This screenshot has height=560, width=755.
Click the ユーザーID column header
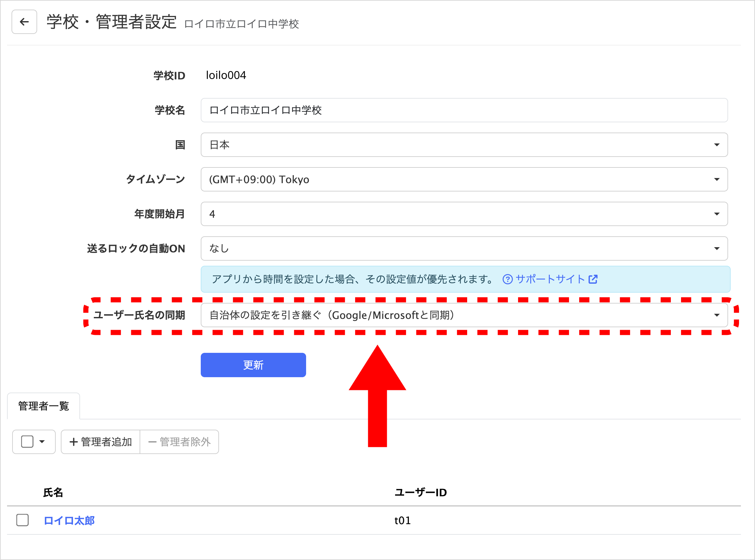[420, 492]
